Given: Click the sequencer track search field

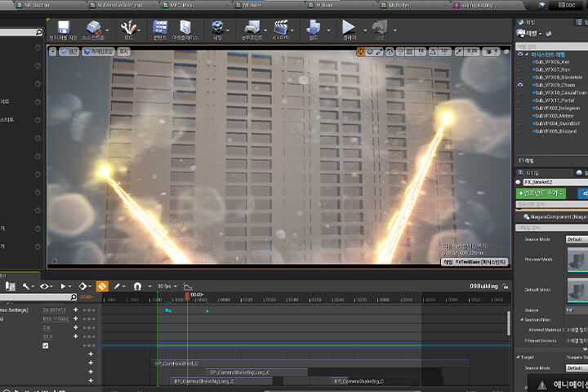Looking at the screenshot, I should (38, 297).
